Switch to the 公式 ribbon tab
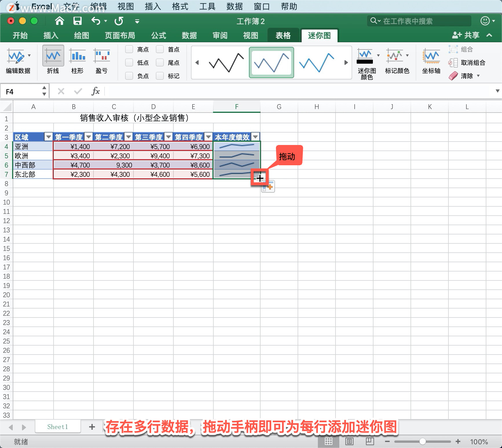 point(159,35)
